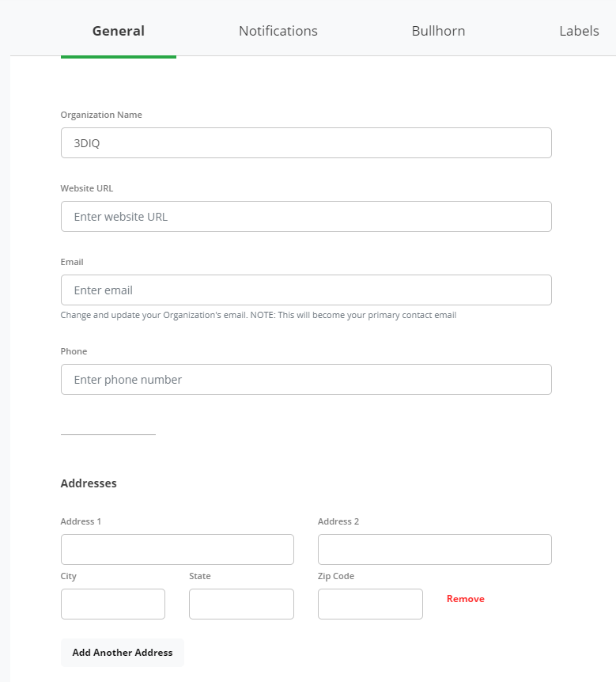Click the Website URL input box
Image resolution: width=616 pixels, height=682 pixels.
tap(306, 216)
